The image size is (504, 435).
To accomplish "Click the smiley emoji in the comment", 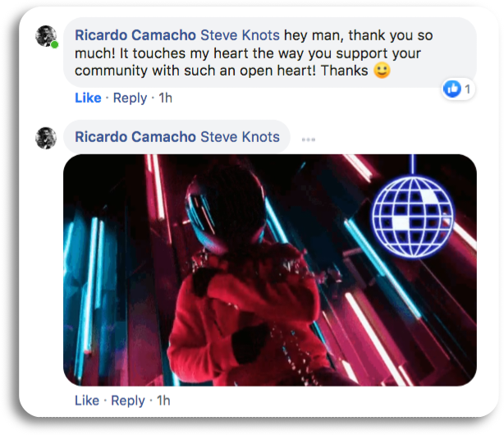I will pyautogui.click(x=382, y=70).
